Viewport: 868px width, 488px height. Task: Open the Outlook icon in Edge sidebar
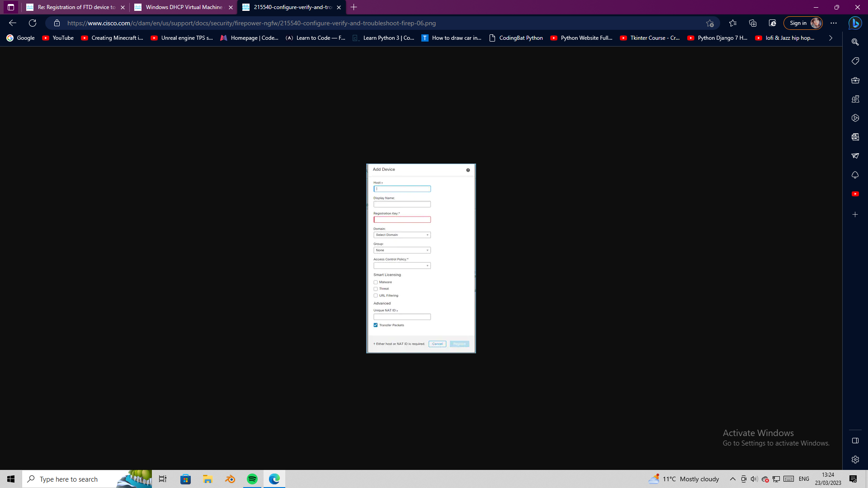[855, 137]
